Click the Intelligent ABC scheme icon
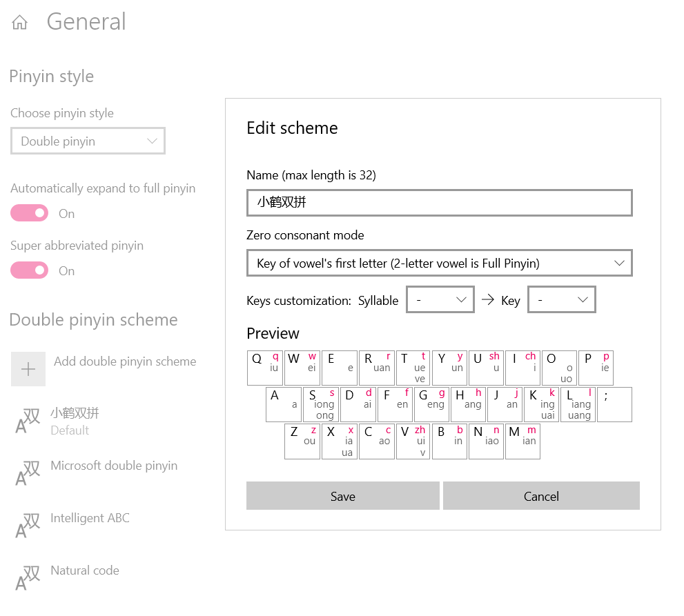The width and height of the screenshot is (684, 616). tap(28, 525)
